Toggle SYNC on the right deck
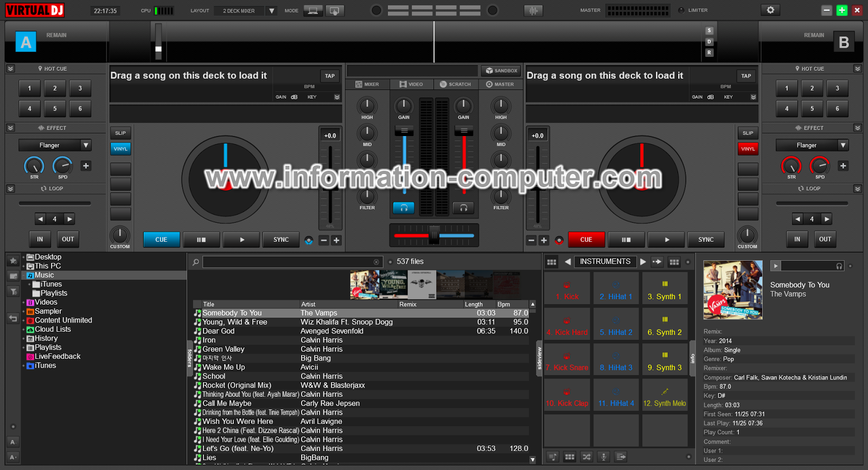868x470 pixels. coord(706,240)
